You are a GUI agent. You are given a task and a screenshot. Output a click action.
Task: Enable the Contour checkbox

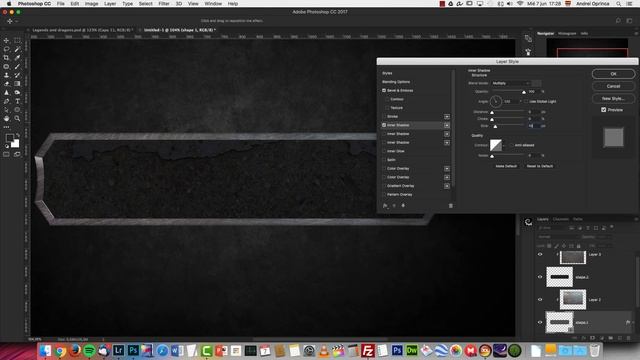[x=388, y=99]
